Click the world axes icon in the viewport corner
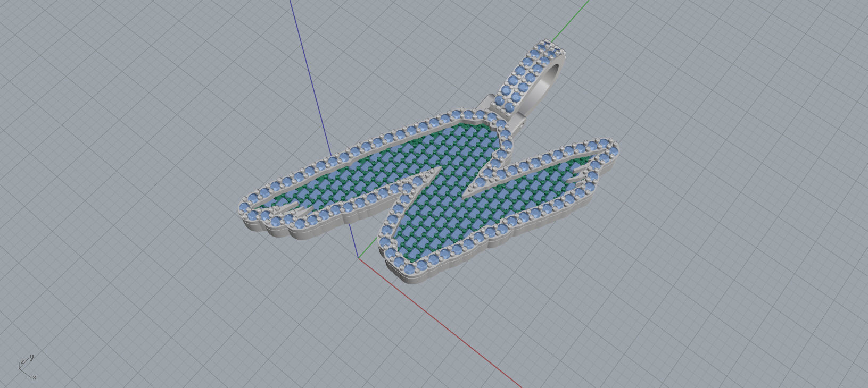The width and height of the screenshot is (868, 388). [x=27, y=367]
